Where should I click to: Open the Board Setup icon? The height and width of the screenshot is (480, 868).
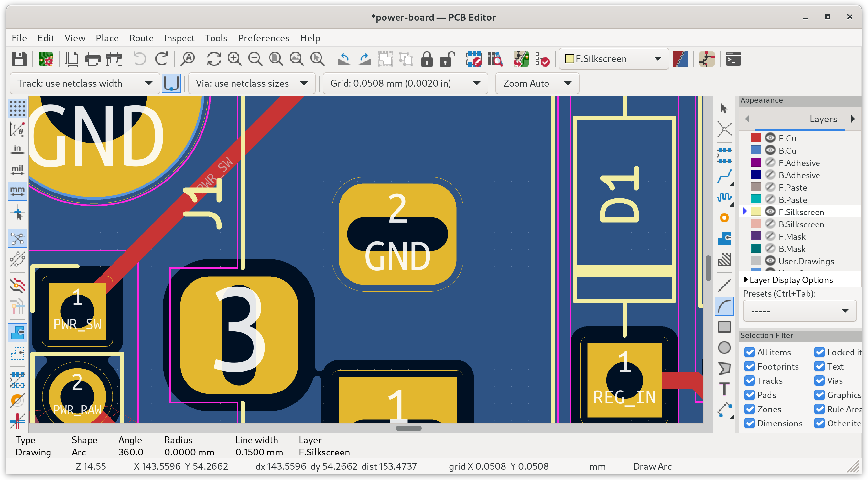[46, 59]
